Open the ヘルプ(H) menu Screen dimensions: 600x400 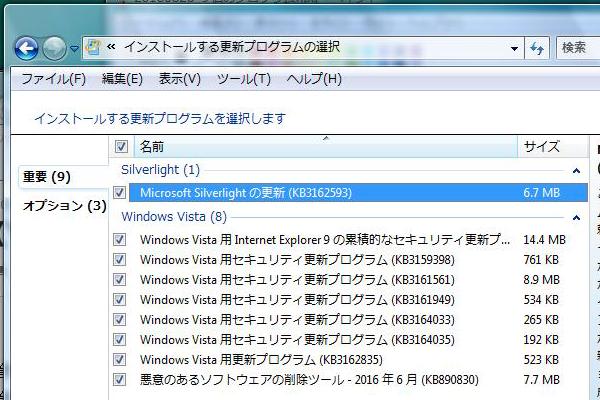[x=313, y=79]
